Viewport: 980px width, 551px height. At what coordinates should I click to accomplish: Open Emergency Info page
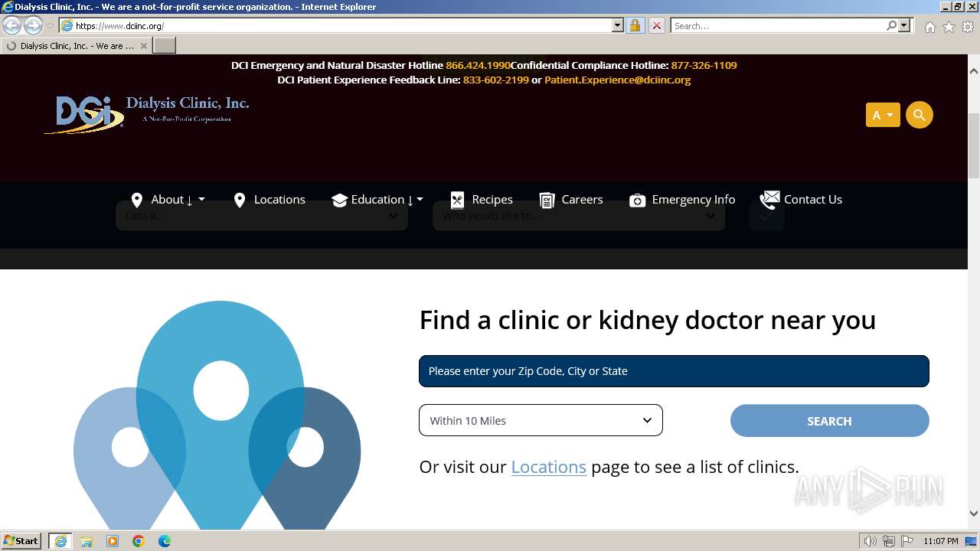(694, 199)
